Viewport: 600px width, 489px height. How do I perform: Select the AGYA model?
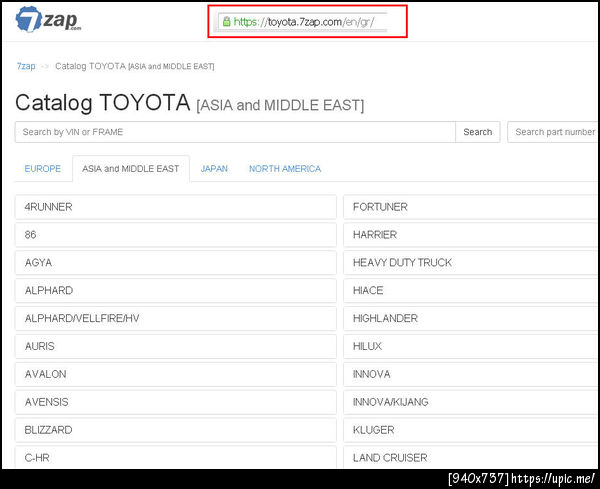coord(176,263)
